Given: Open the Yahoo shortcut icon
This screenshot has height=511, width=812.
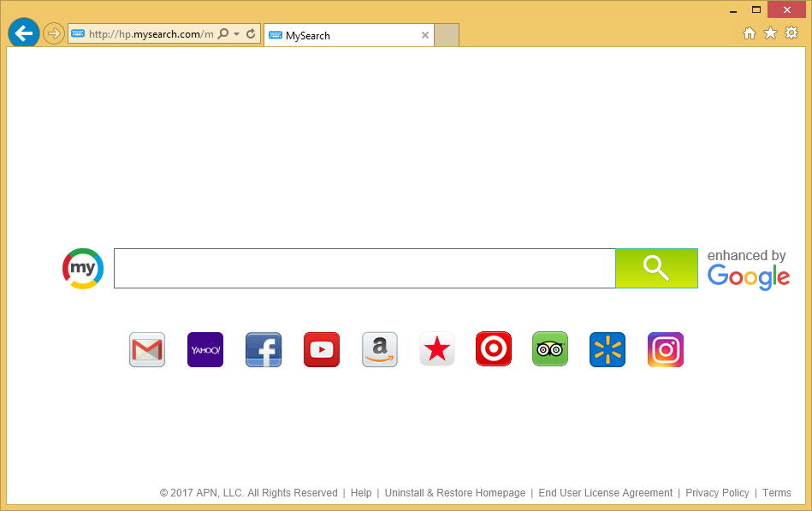Looking at the screenshot, I should coord(205,350).
